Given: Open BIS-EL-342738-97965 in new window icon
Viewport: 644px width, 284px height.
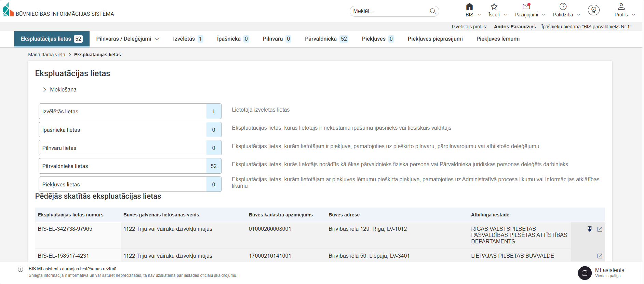Looking at the screenshot, I should pyautogui.click(x=600, y=229).
